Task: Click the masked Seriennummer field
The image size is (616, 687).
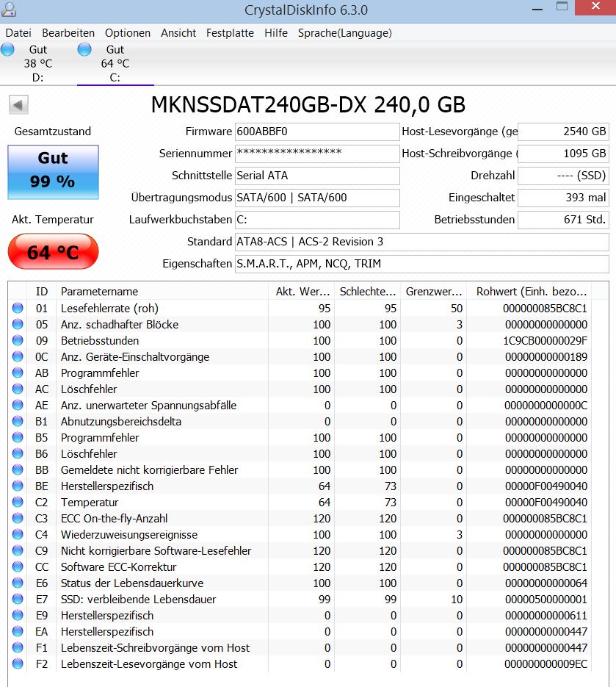Action: pyautogui.click(x=317, y=154)
